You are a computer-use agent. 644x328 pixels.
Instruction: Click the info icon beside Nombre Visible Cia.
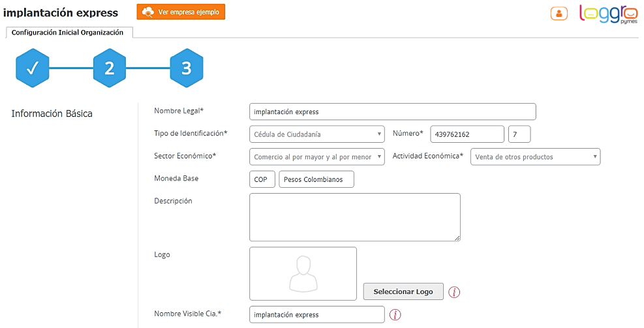pos(395,315)
